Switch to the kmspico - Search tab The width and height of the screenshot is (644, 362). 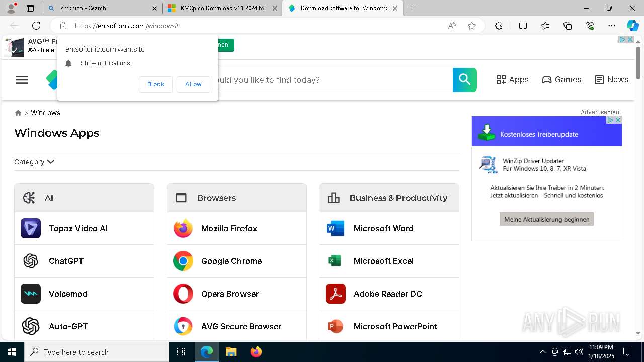point(102,8)
